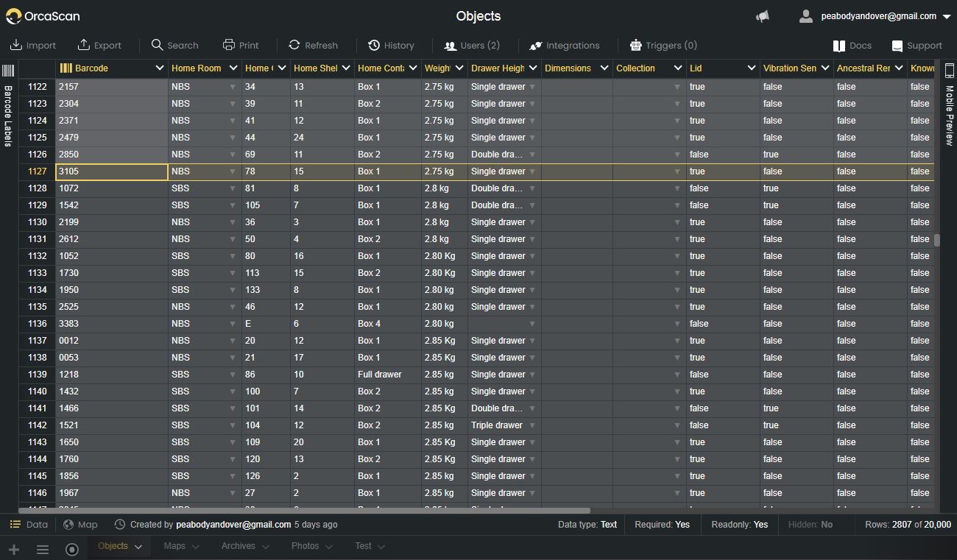Open the Mobile Preview panel

pyautogui.click(x=949, y=107)
